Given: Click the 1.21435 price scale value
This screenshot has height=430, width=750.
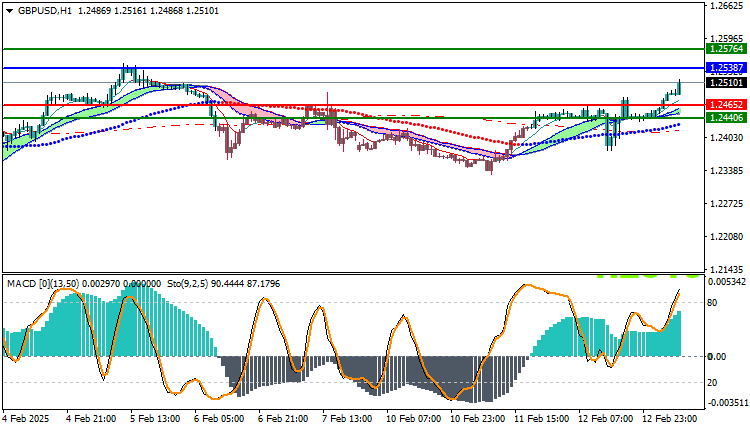Looking at the screenshot, I should 726,269.
